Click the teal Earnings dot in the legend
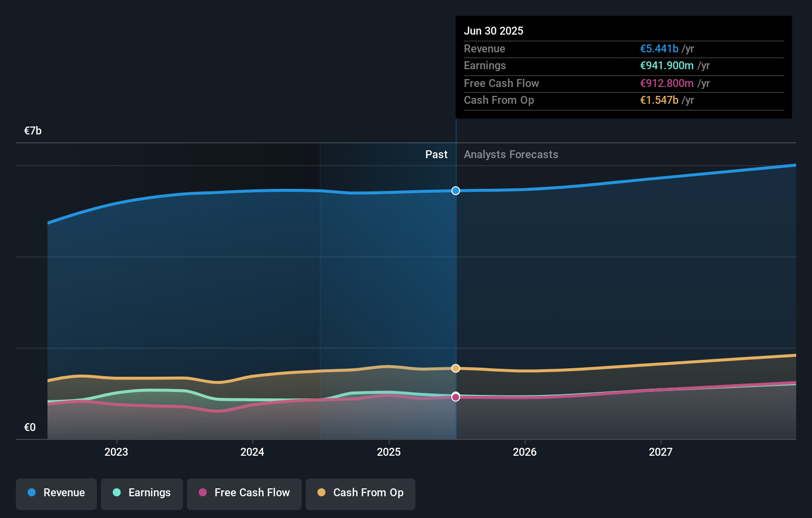Image resolution: width=812 pixels, height=518 pixels. (116, 493)
